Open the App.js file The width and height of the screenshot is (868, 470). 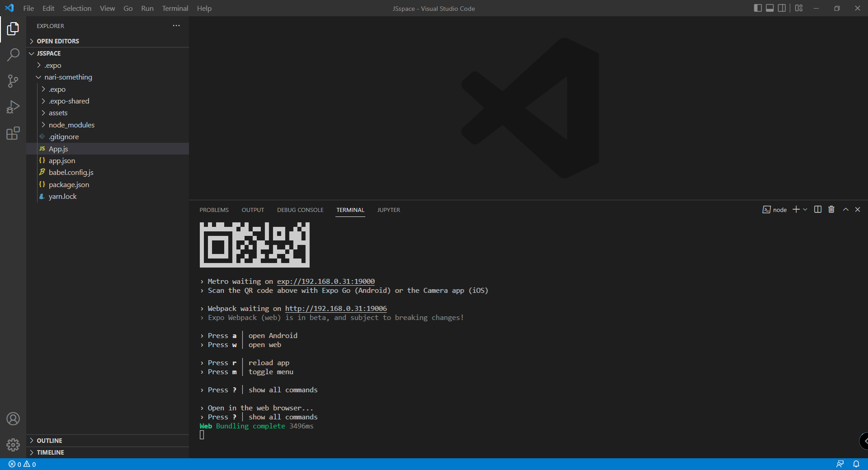tap(108, 149)
